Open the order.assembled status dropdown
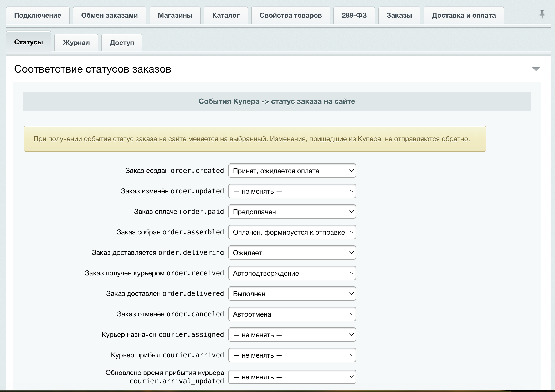This screenshot has height=392, width=555. (292, 232)
